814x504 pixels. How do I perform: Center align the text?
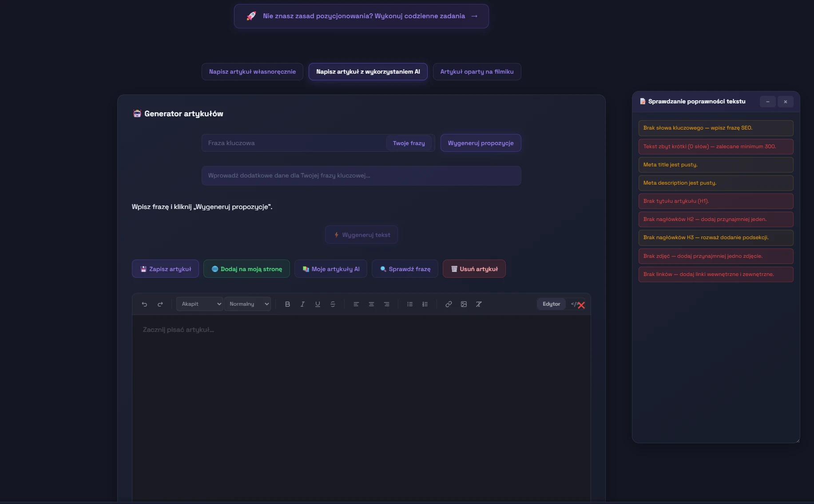(371, 304)
